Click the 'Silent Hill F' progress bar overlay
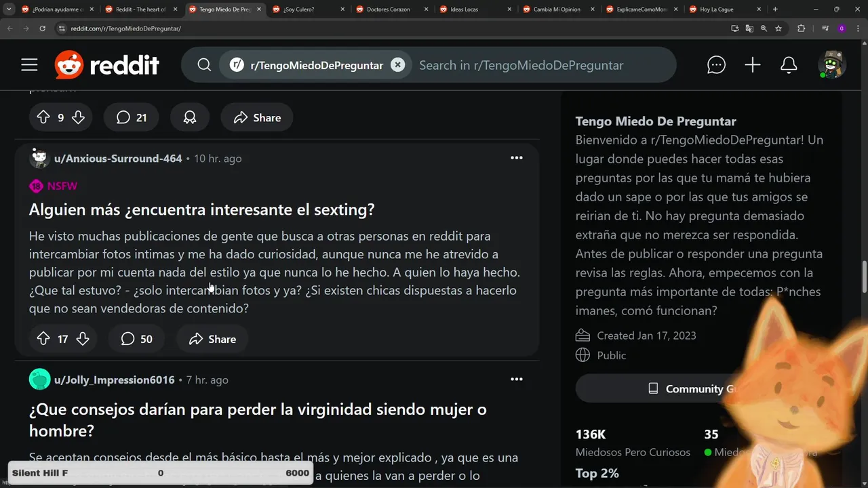This screenshot has width=868, height=488. click(161, 473)
